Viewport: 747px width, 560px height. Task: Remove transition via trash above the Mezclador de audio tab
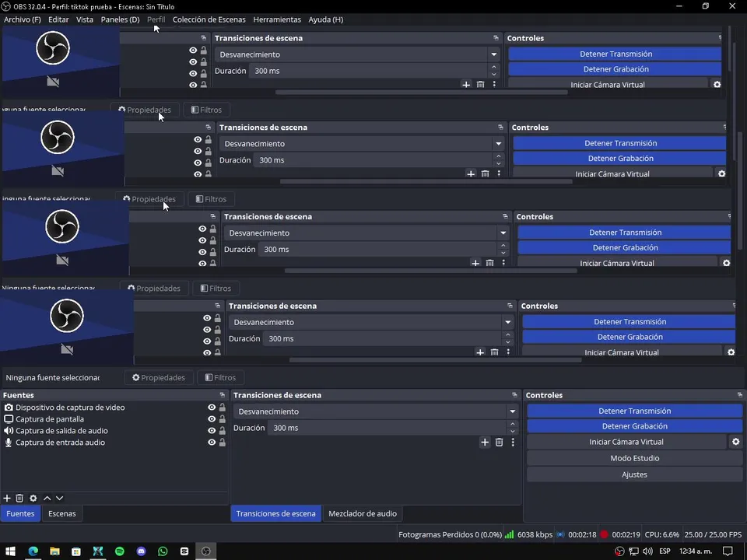tap(499, 443)
